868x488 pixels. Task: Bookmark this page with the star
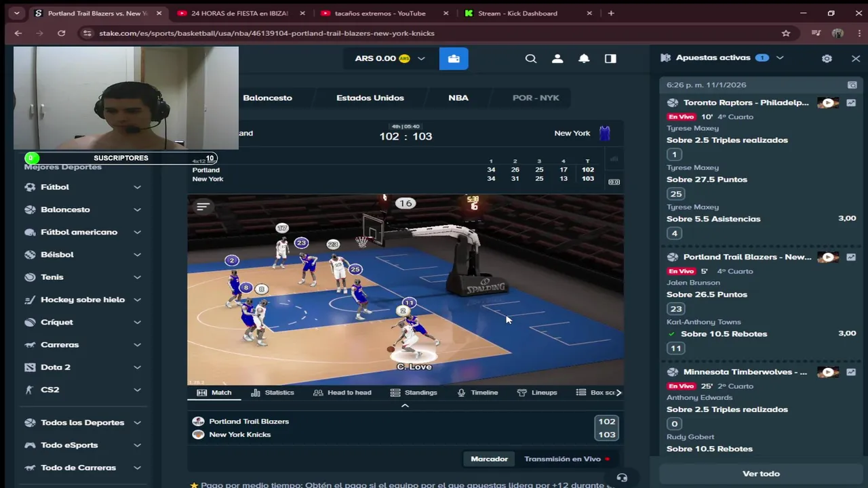click(x=786, y=33)
